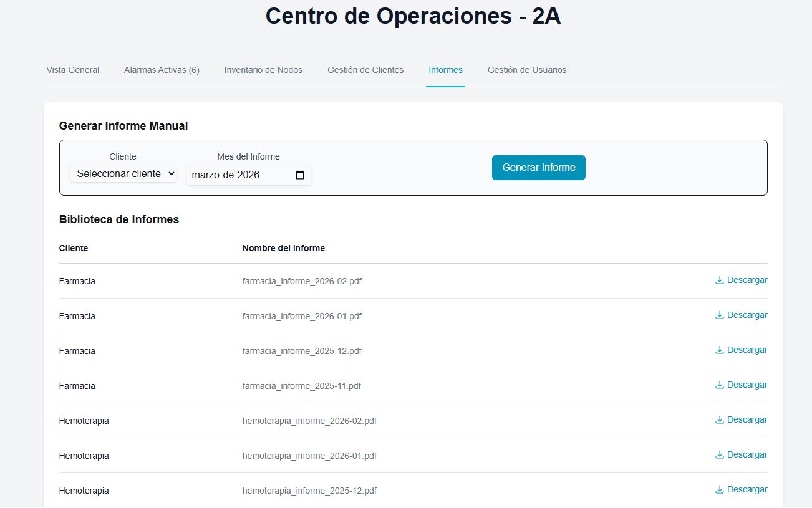Click file name hemoterapia_informe_2026-01.pdf
Viewport: 812px width, 508px height.
click(x=309, y=456)
